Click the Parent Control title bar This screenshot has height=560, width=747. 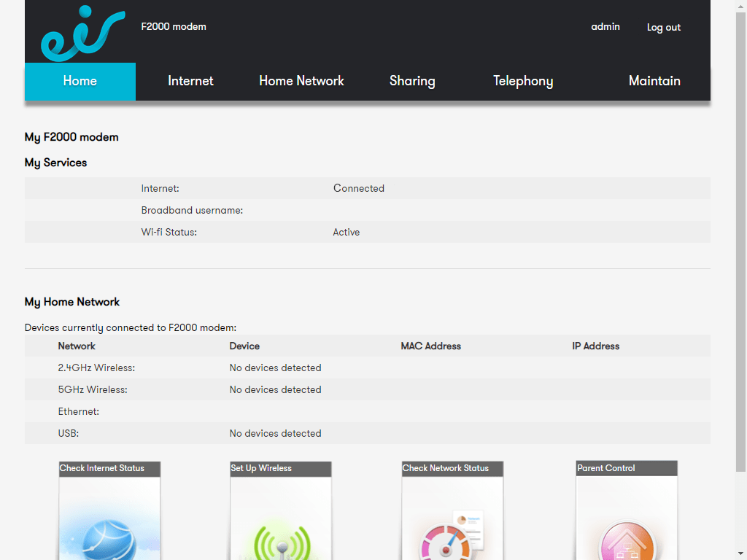(x=626, y=468)
